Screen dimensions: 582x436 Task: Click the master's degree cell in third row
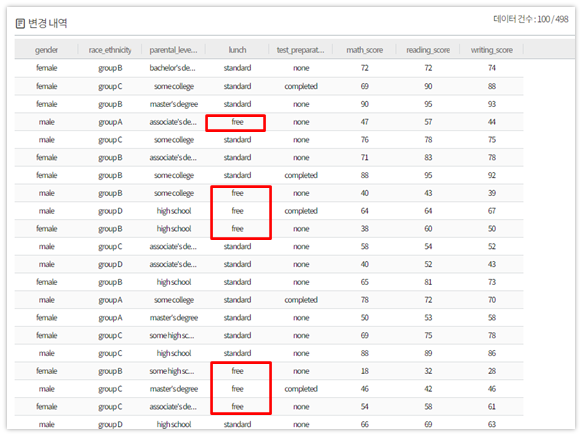[174, 104]
